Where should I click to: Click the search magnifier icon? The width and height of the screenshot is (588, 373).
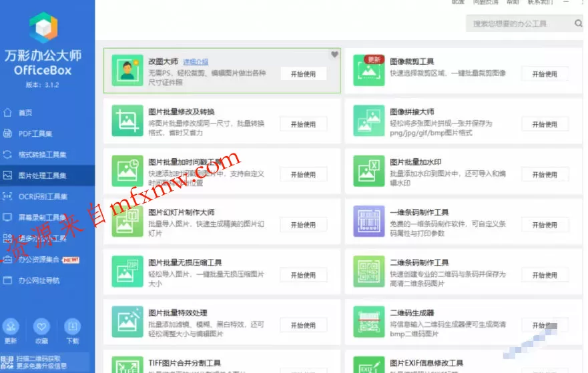click(x=578, y=23)
